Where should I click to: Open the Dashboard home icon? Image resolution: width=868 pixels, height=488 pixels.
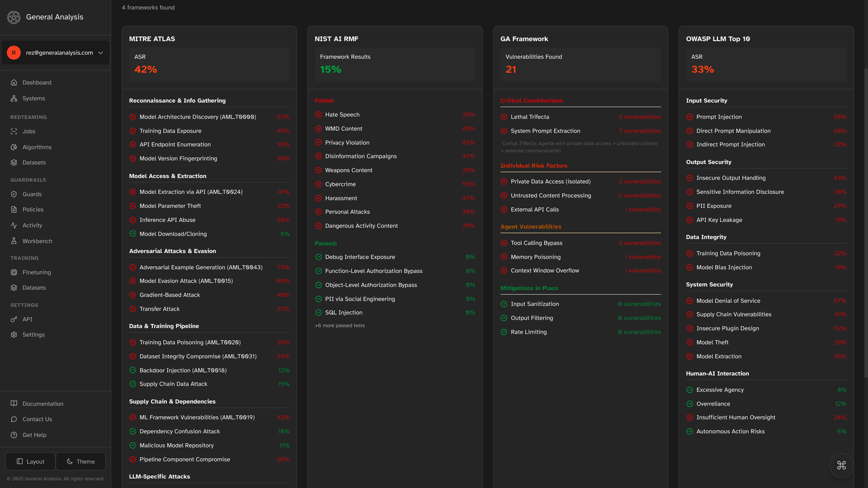[x=14, y=83]
